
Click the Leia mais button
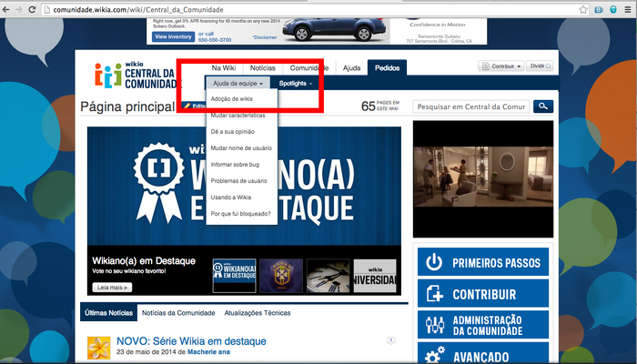tap(112, 288)
